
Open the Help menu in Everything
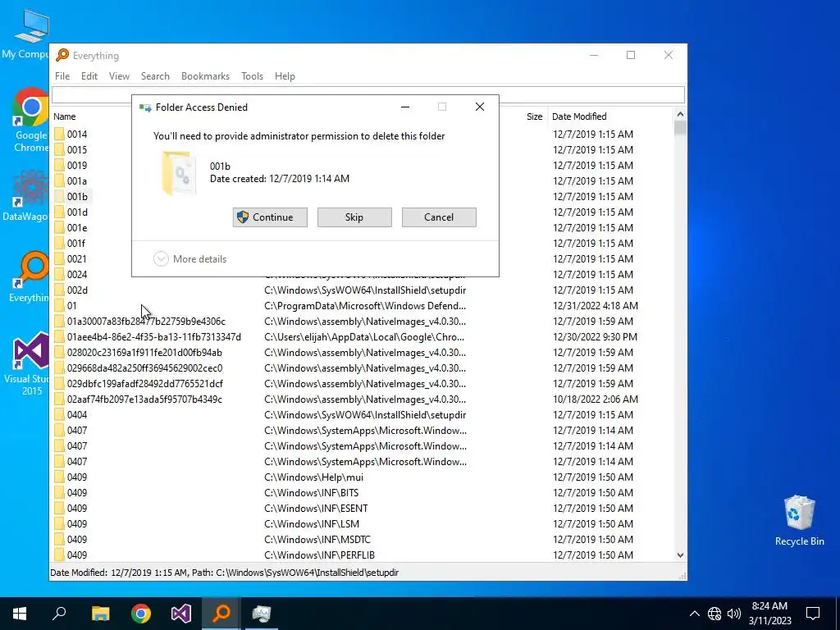tap(285, 76)
